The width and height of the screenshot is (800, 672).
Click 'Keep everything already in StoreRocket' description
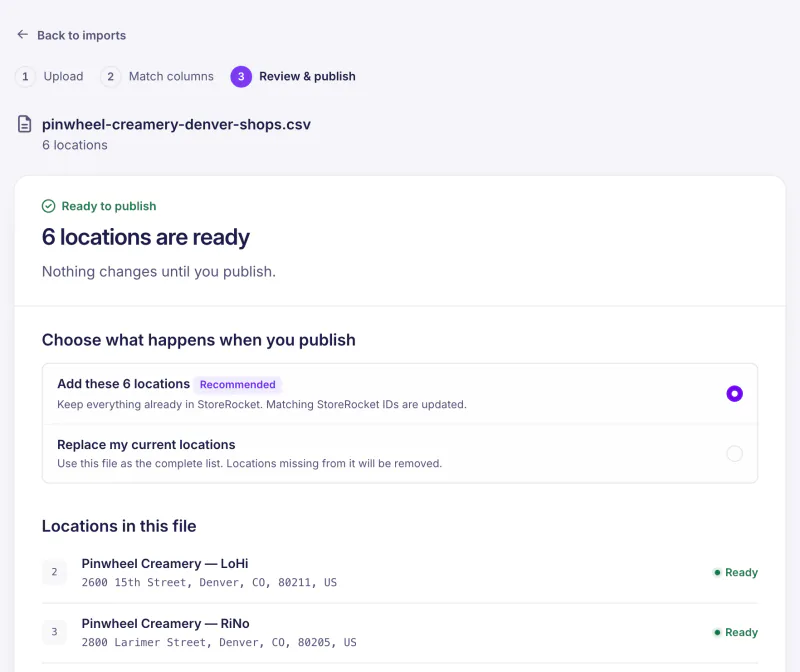[x=262, y=405]
